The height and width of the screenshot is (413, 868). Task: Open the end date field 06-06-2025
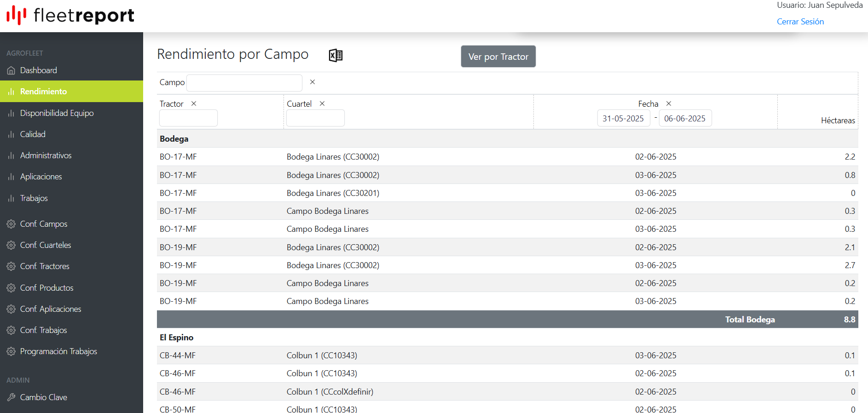click(x=685, y=118)
